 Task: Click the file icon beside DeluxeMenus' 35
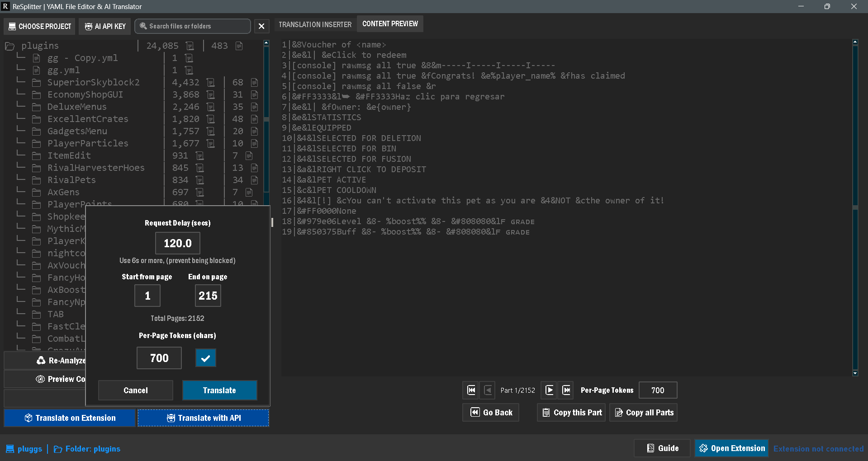coord(255,107)
